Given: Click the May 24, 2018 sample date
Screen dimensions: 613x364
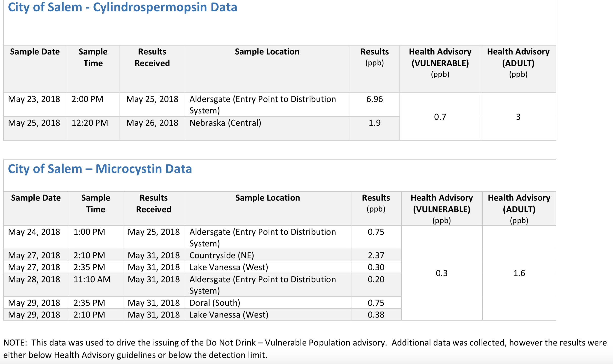Looking at the screenshot, I should [x=34, y=232].
